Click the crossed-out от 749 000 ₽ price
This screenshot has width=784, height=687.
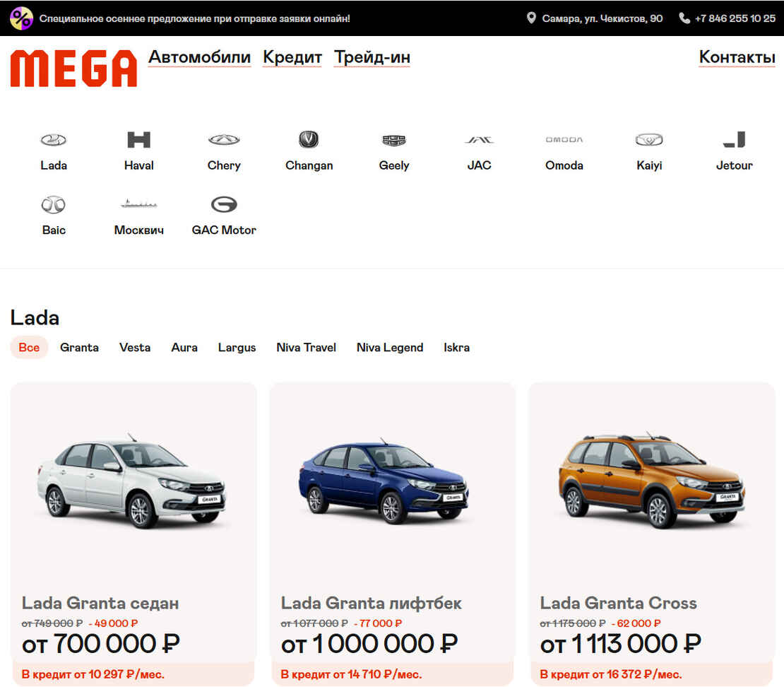pyautogui.click(x=52, y=623)
